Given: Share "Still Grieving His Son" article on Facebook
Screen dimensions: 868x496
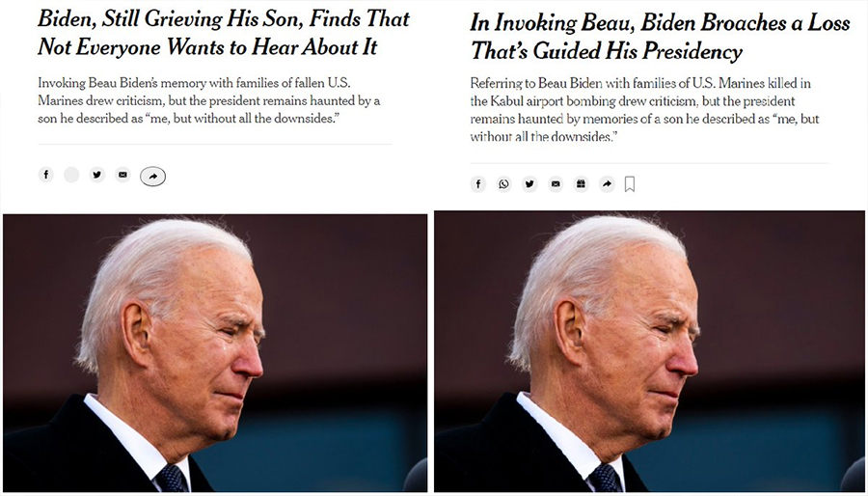Looking at the screenshot, I should (45, 175).
